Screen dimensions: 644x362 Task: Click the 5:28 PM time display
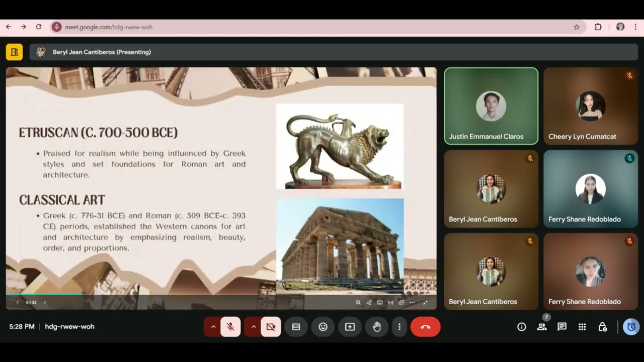tap(22, 326)
